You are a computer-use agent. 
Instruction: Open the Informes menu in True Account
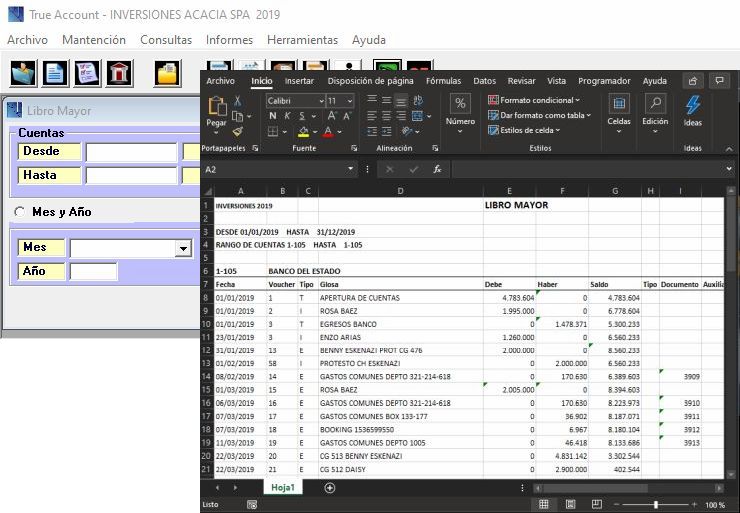(x=229, y=40)
